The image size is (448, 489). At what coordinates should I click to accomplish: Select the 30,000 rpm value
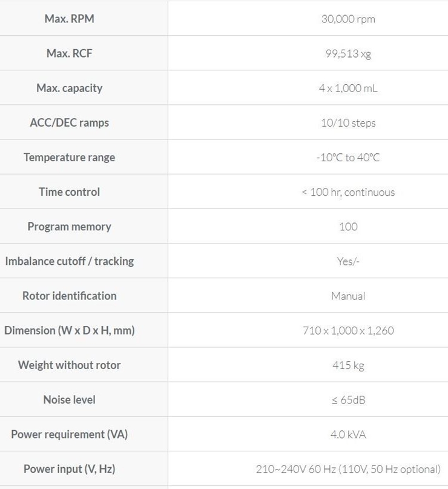(x=348, y=19)
